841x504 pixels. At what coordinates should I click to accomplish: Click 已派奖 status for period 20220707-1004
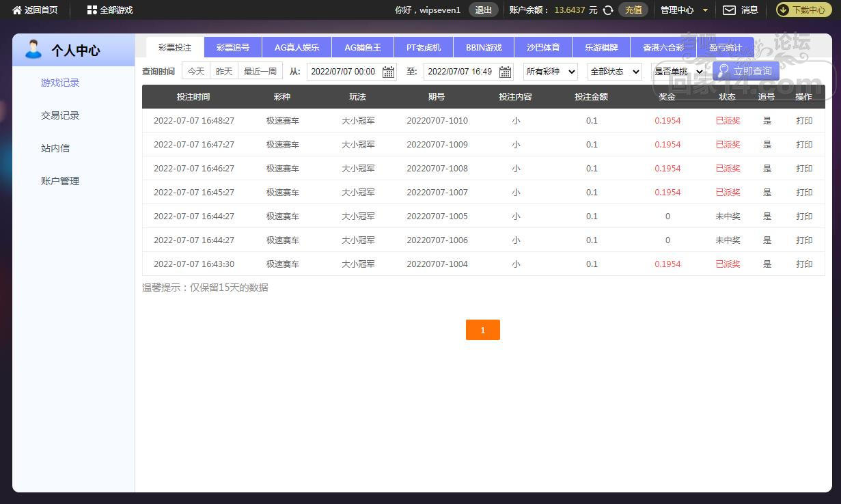[728, 264]
